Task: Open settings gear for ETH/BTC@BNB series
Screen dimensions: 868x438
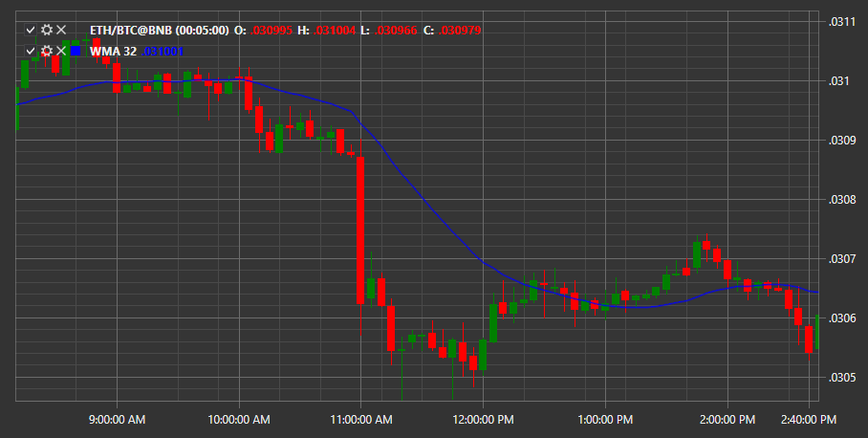Action: coord(47,30)
